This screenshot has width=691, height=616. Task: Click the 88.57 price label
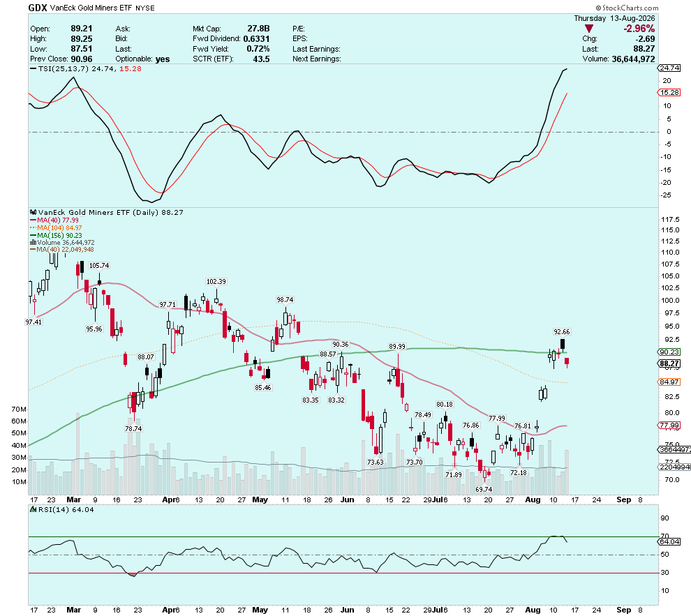point(328,354)
